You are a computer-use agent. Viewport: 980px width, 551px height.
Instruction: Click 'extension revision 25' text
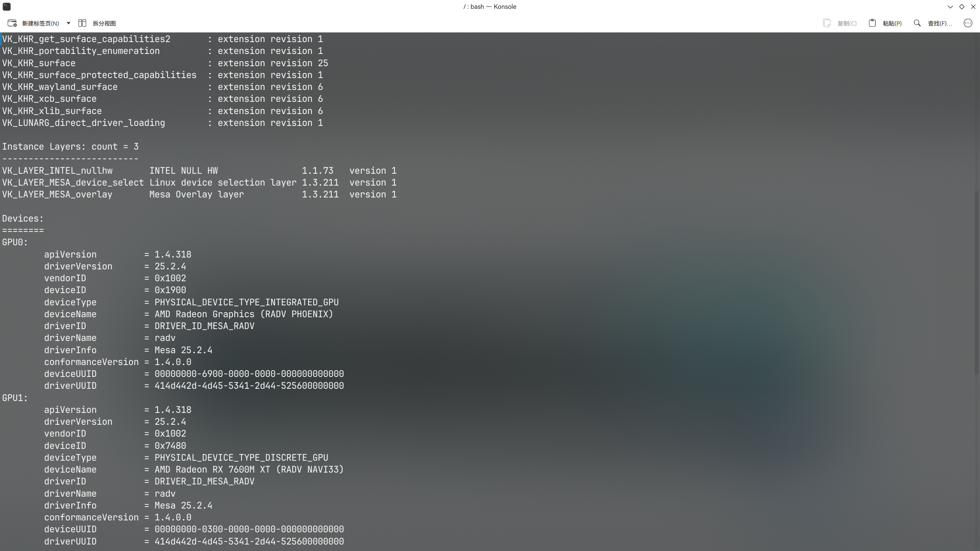[x=273, y=63]
